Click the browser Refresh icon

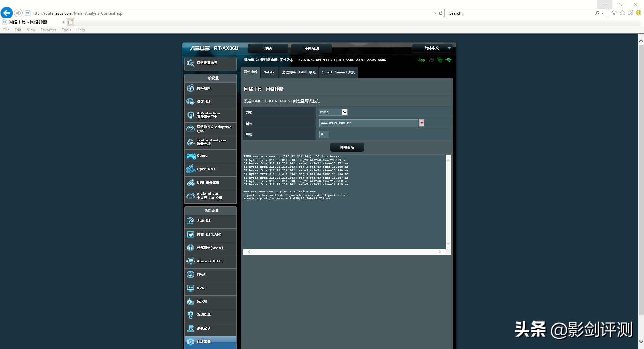click(x=441, y=13)
